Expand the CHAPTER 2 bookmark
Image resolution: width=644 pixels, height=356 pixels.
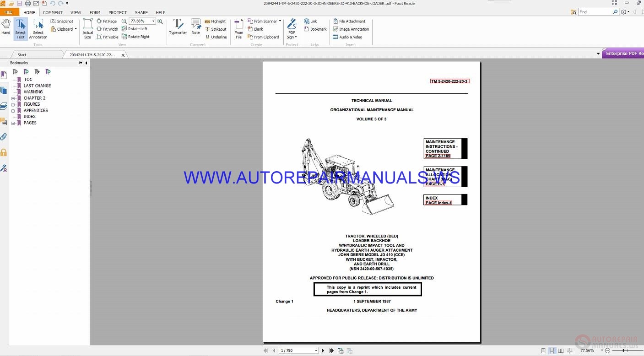[13, 98]
